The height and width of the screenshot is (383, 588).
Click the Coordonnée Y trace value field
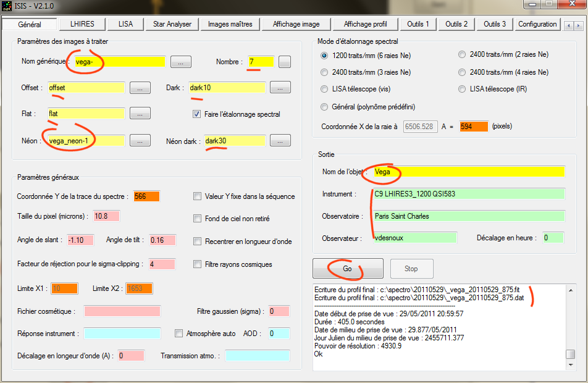pos(146,196)
